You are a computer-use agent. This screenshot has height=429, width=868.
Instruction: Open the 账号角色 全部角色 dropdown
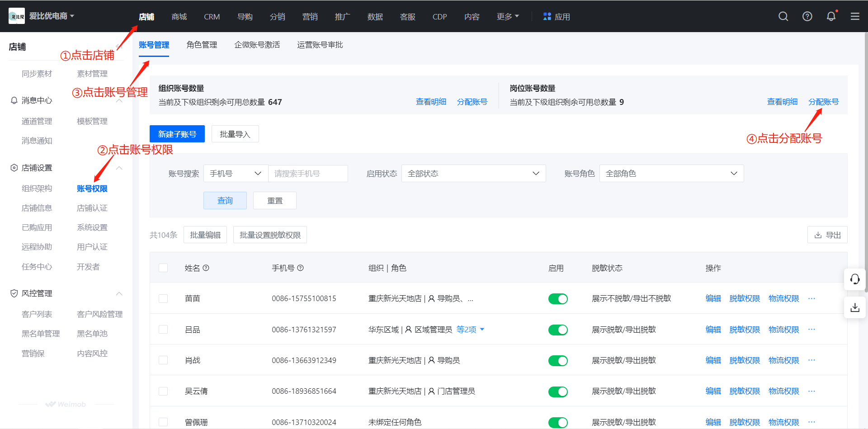pyautogui.click(x=671, y=174)
